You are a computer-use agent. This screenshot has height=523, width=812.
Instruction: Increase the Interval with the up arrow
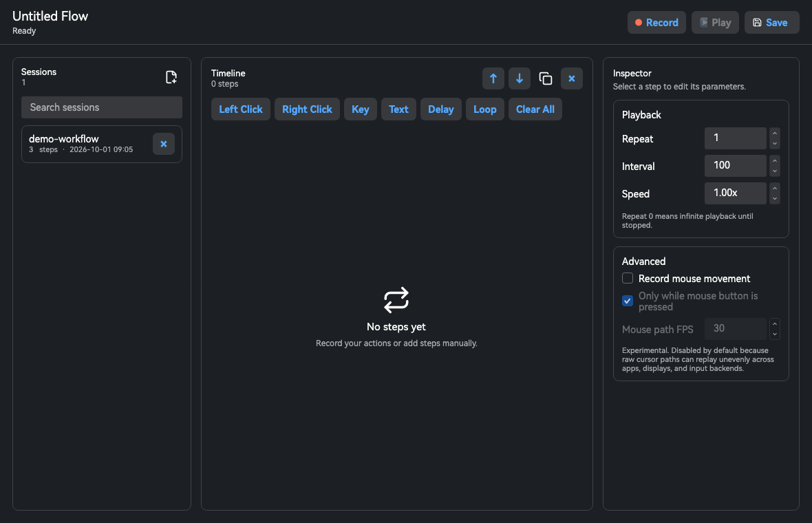point(775,160)
